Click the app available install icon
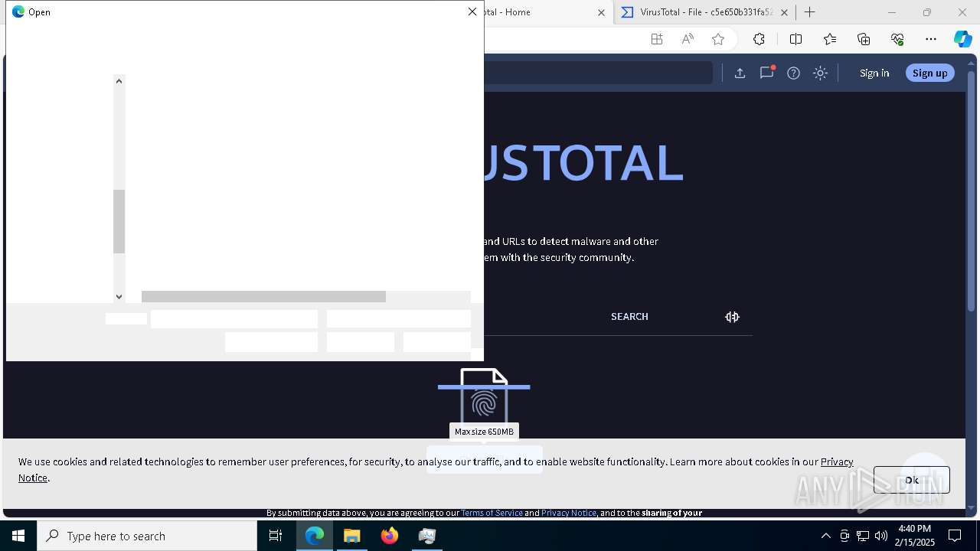This screenshot has width=980, height=551. [x=657, y=39]
